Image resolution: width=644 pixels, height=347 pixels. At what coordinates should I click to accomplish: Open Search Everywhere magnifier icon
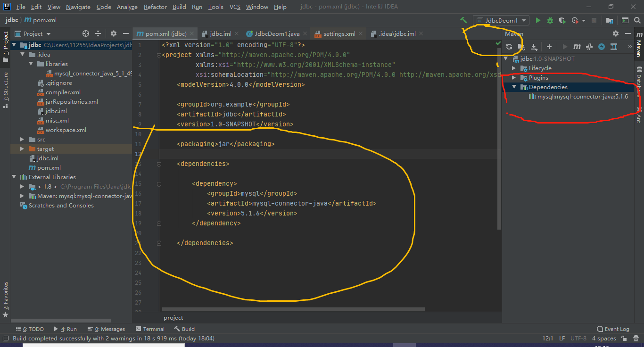pos(637,20)
